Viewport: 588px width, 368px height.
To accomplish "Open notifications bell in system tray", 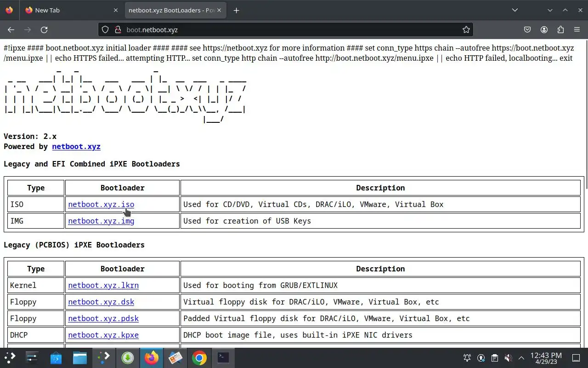I will click(467, 358).
